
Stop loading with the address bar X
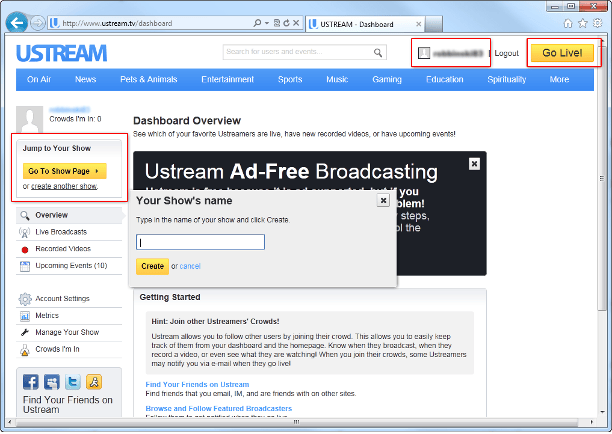[296, 23]
